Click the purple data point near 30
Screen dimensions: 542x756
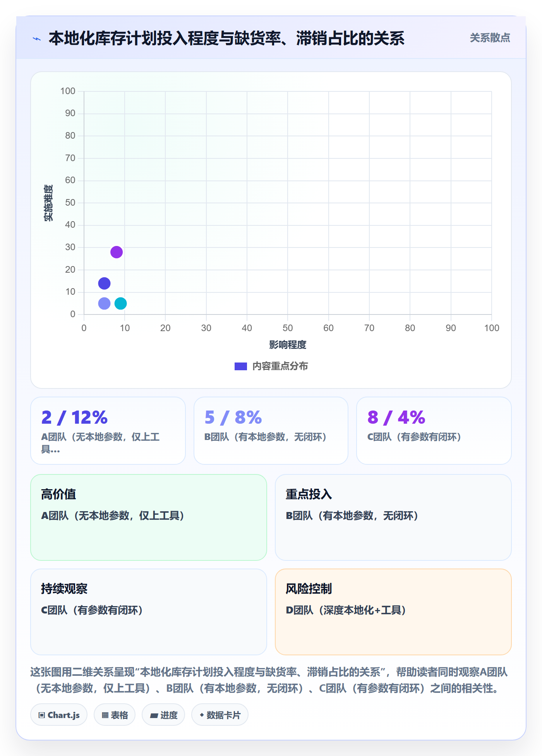(117, 252)
